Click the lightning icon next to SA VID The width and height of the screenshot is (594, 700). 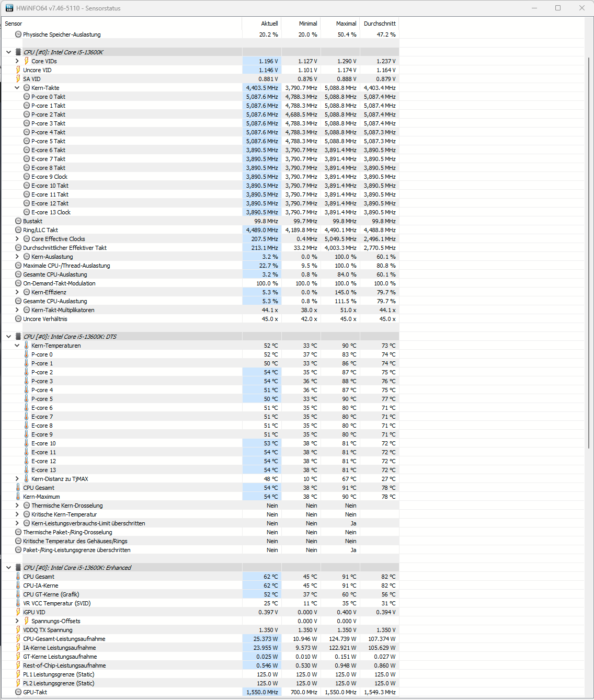pyautogui.click(x=18, y=79)
